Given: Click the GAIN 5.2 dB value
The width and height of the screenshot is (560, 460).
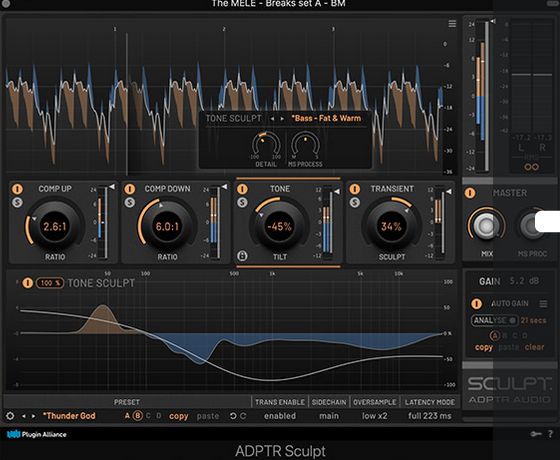Looking at the screenshot, I should [524, 281].
